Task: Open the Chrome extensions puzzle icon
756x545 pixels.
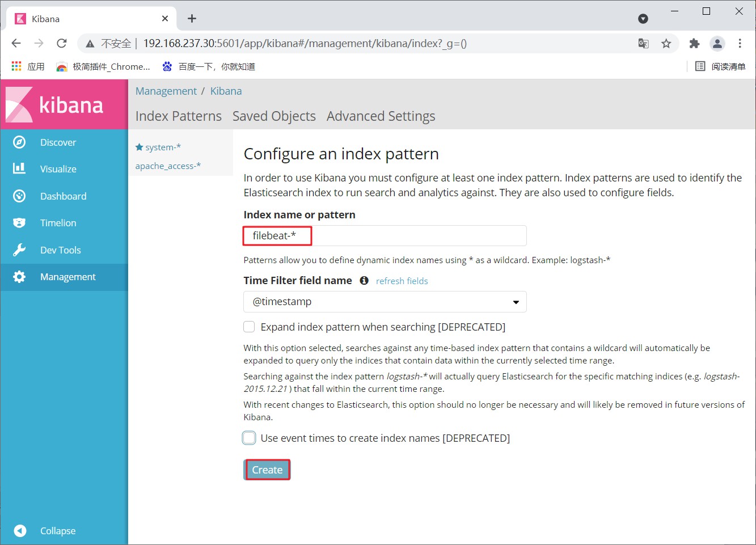Action: click(x=694, y=43)
